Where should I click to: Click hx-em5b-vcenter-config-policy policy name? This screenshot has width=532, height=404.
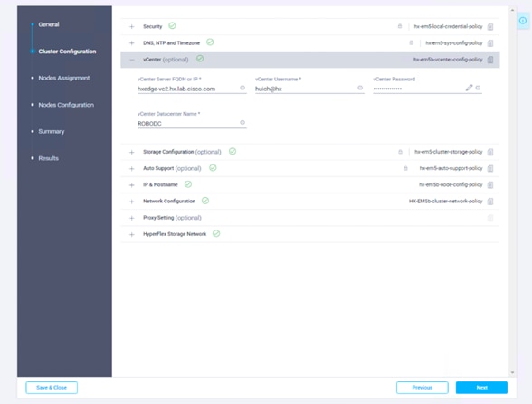[x=448, y=60]
